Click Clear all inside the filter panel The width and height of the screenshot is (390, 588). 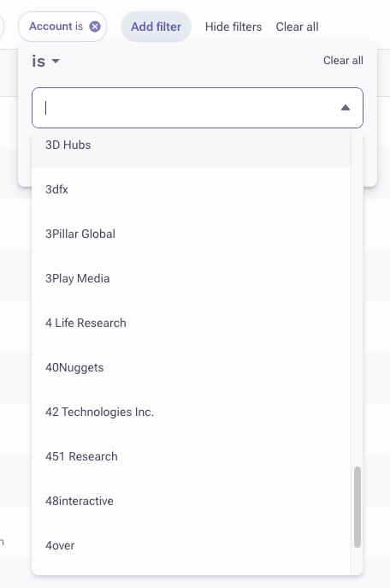point(343,61)
